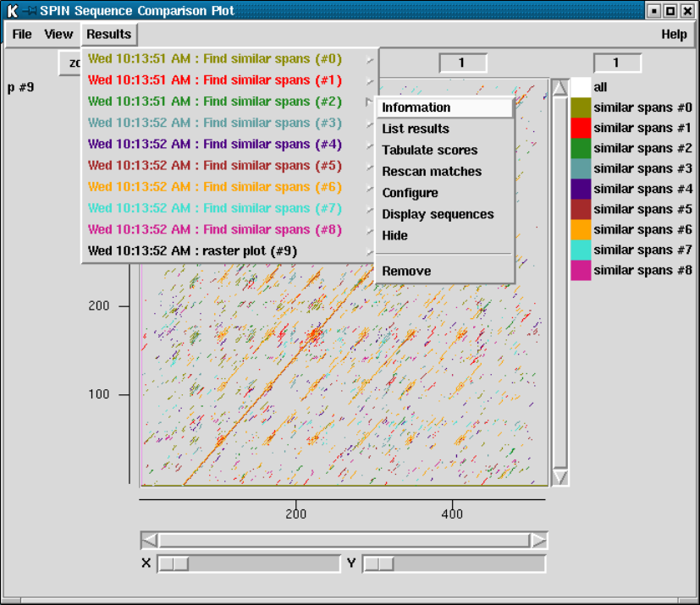This screenshot has width=700, height=605.
Task: Click the vertical scrollbar up arrow
Action: (559, 88)
